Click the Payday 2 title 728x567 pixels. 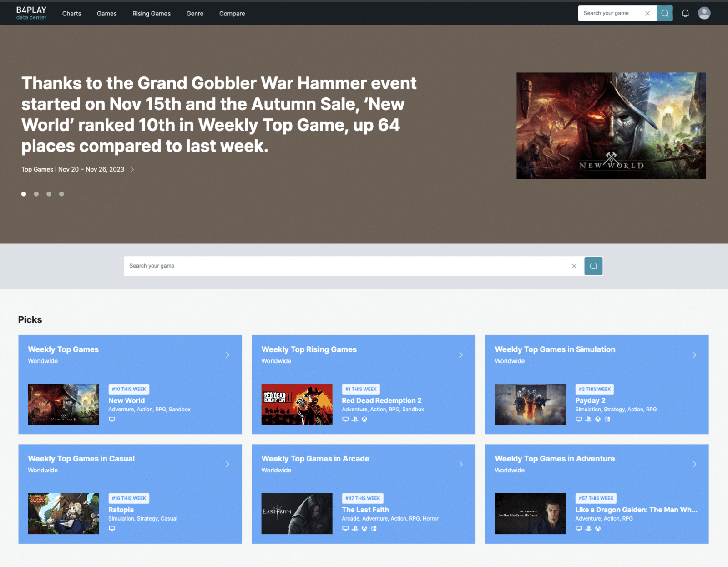coord(590,400)
